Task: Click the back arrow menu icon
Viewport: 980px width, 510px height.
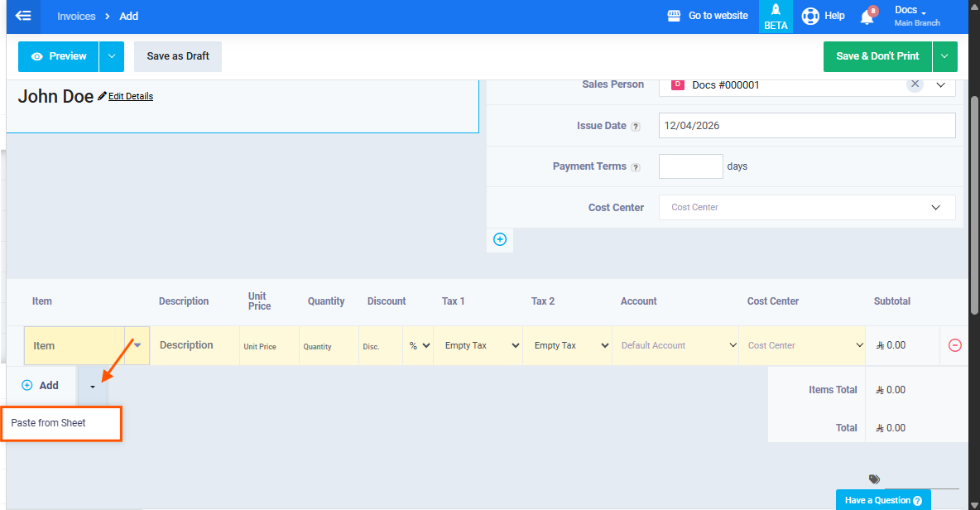Action: [23, 16]
